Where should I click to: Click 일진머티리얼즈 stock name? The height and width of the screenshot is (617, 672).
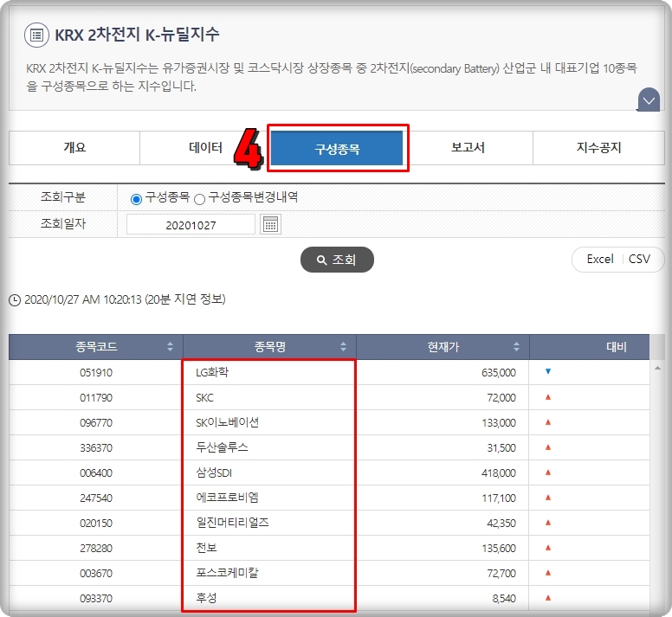[x=232, y=523]
